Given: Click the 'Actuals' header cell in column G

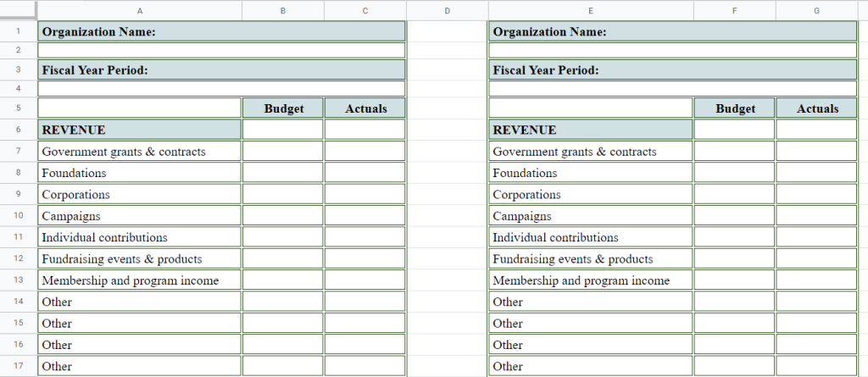Looking at the screenshot, I should point(816,108).
